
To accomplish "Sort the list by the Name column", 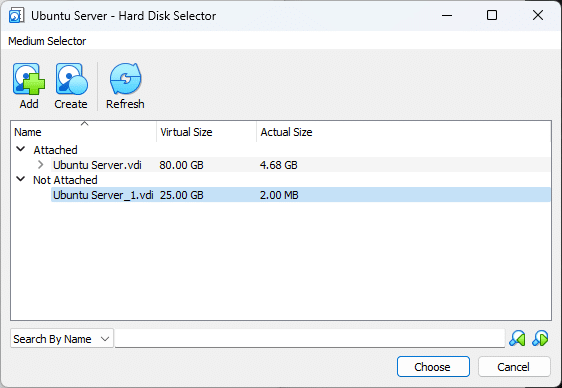I will coord(85,132).
